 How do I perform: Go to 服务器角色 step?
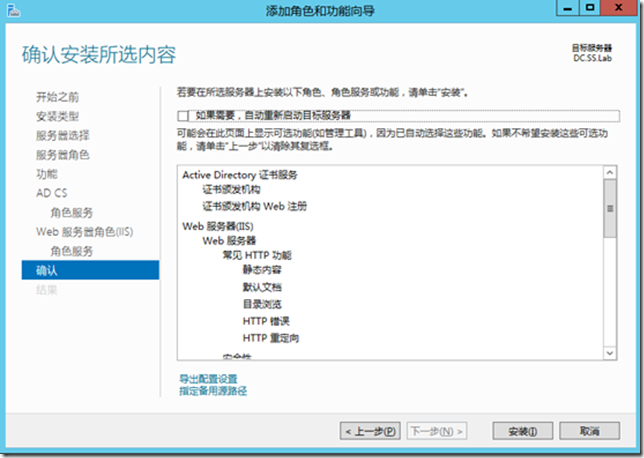pos(62,155)
